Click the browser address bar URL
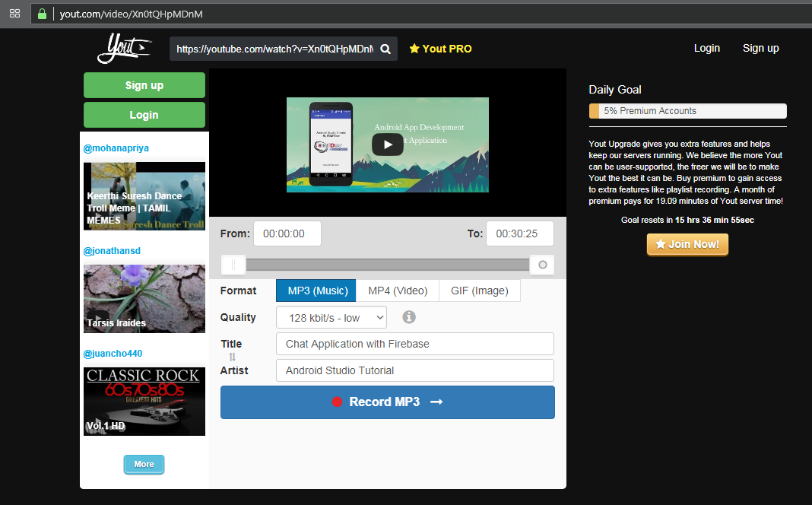Image resolution: width=812 pixels, height=505 pixels. (131, 14)
